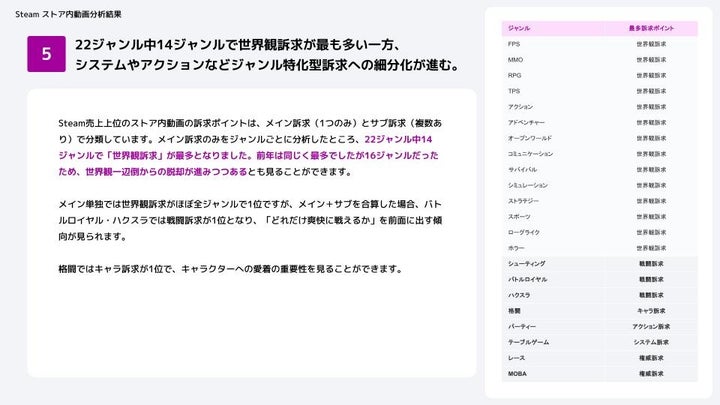Click the '最多訴求ポイント' column header
The width and height of the screenshot is (720, 405).
(651, 28)
